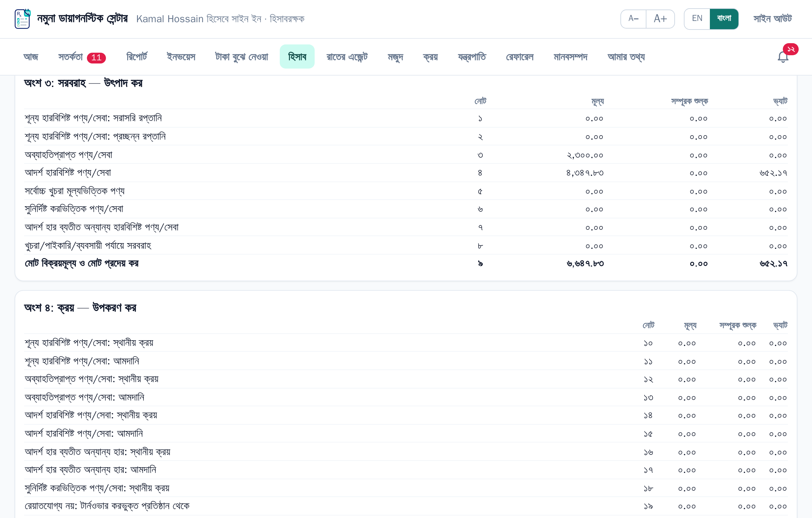Open the মানবসম্পদ tab
This screenshot has width=812, height=518.
pos(571,57)
